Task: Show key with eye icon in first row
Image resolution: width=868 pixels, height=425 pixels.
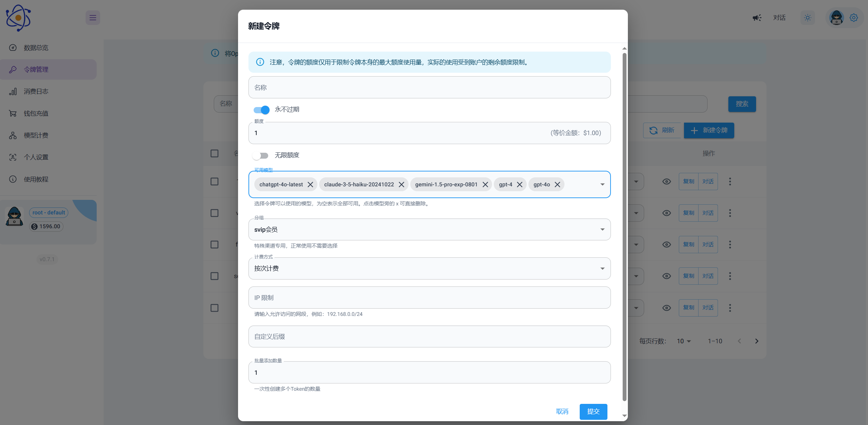Action: coord(667,181)
